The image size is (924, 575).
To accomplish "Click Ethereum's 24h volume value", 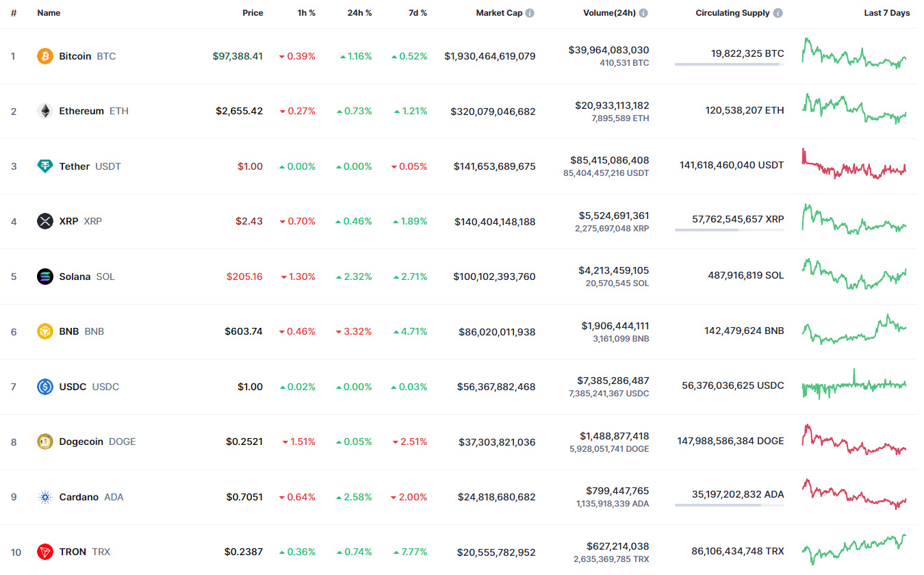I will coord(612,105).
